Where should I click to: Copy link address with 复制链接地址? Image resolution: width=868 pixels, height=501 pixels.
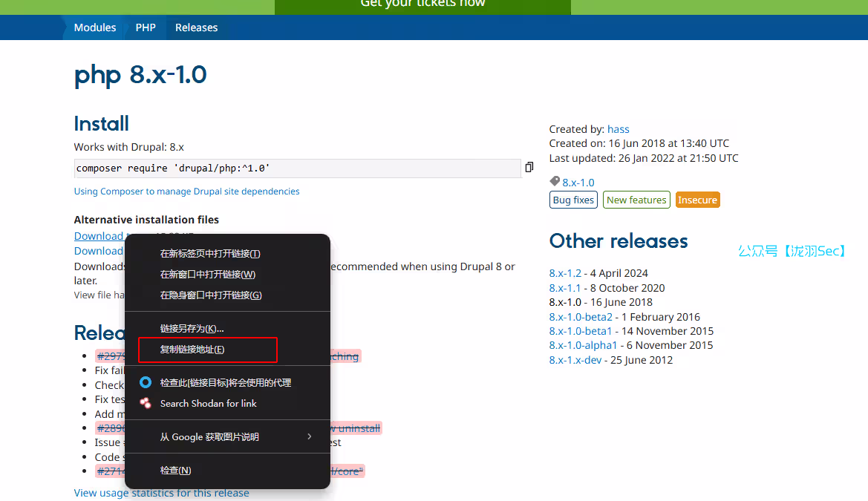(192, 350)
